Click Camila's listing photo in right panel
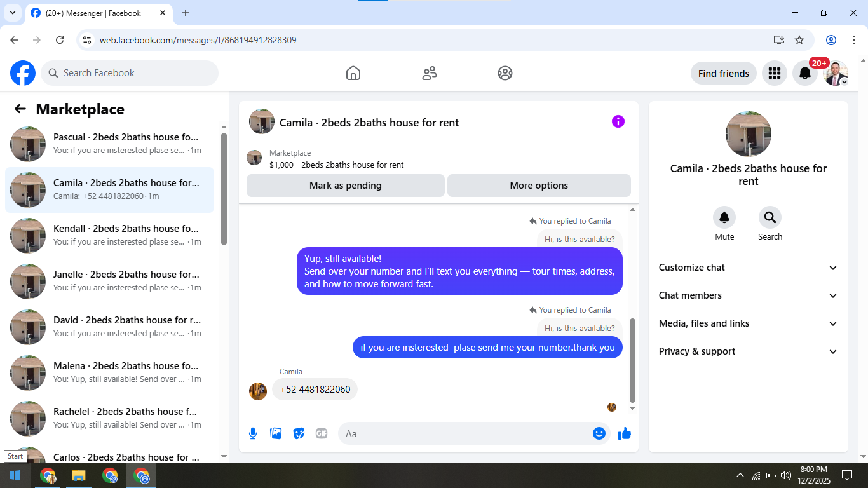 click(749, 134)
